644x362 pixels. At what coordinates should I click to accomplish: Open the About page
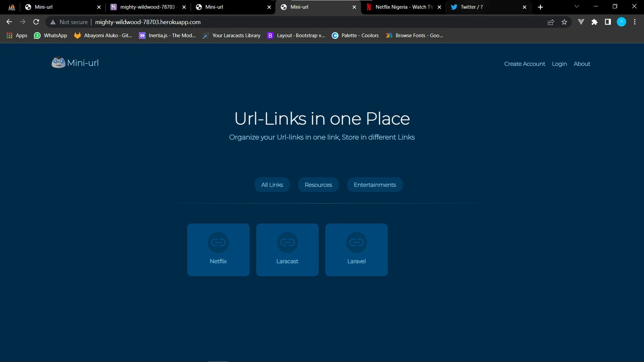582,64
